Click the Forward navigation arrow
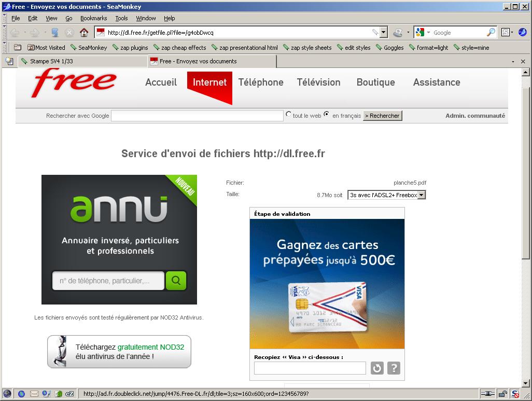 tap(34, 33)
